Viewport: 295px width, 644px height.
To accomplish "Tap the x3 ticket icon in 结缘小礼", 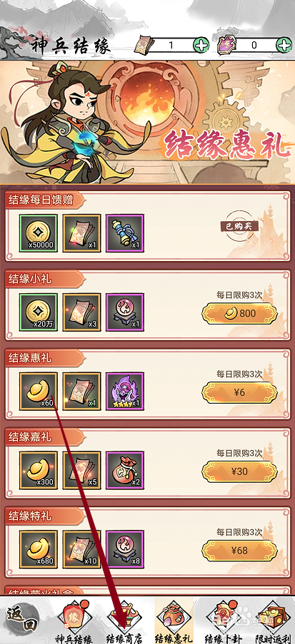I will (x=81, y=312).
